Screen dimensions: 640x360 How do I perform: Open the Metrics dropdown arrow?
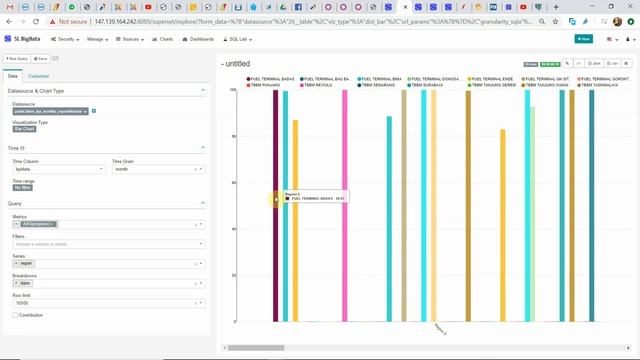coord(200,224)
